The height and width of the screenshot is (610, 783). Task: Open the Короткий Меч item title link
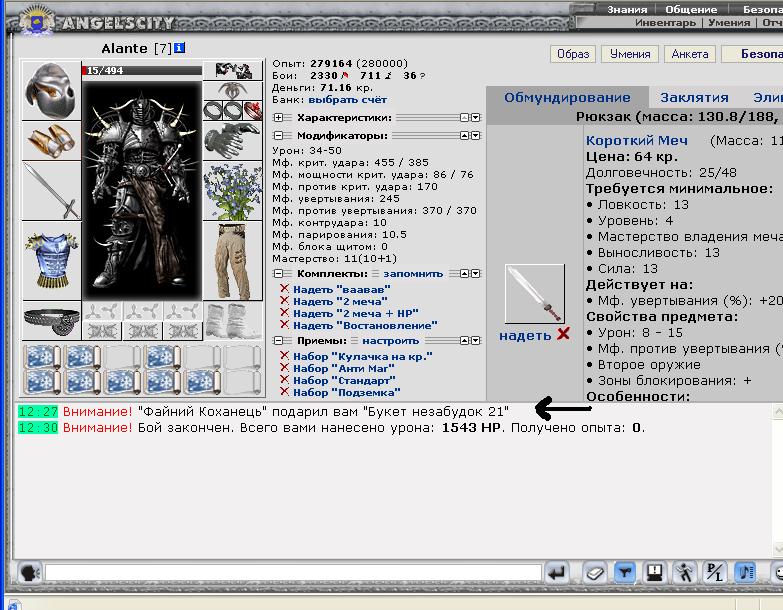pyautogui.click(x=637, y=141)
